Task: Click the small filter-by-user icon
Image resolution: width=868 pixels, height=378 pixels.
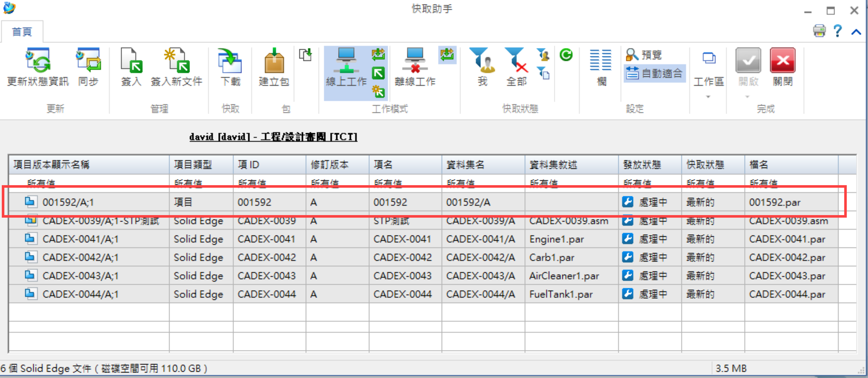Action: click(x=543, y=54)
